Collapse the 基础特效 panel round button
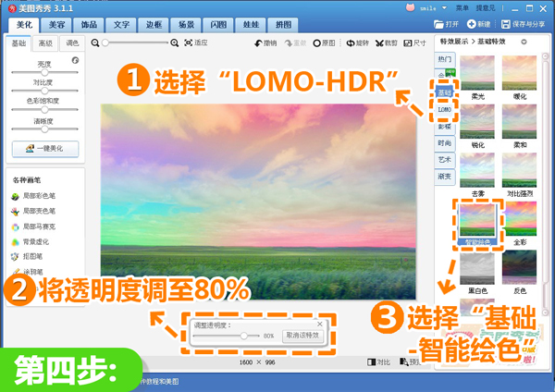555x392 pixels. click(524, 42)
